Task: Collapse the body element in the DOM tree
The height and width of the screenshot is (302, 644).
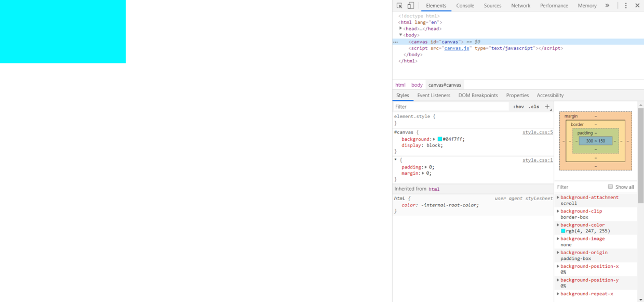Action: [400, 35]
